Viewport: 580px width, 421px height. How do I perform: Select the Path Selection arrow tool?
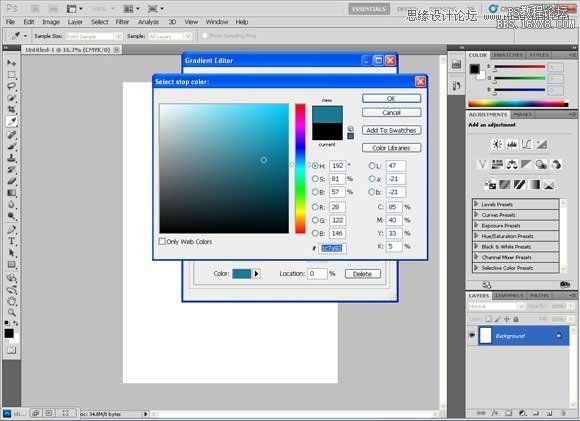(11, 253)
